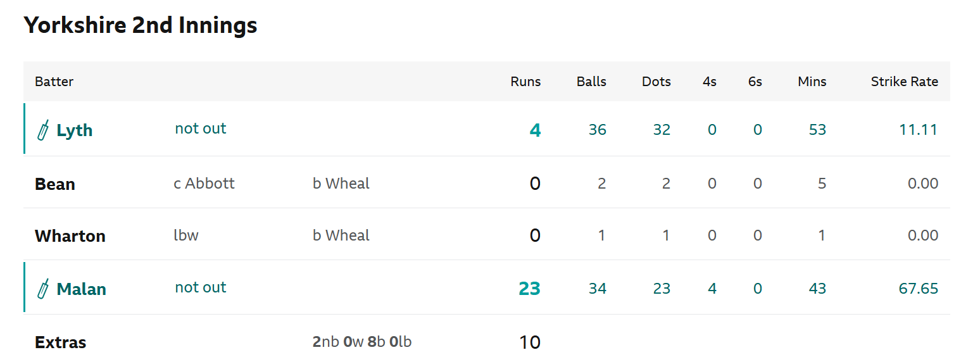Click the bat icon beside Lyth
This screenshot has height=357, width=980.
click(43, 130)
